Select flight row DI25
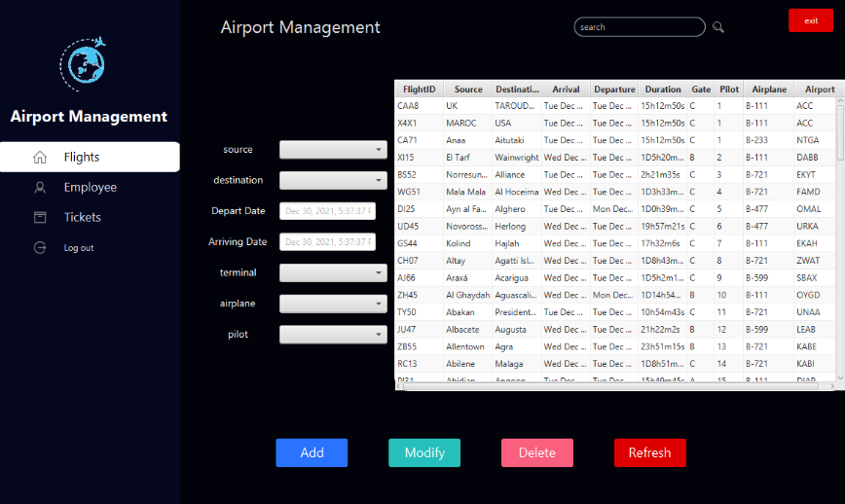Image resolution: width=845 pixels, height=504 pixels. click(615, 209)
